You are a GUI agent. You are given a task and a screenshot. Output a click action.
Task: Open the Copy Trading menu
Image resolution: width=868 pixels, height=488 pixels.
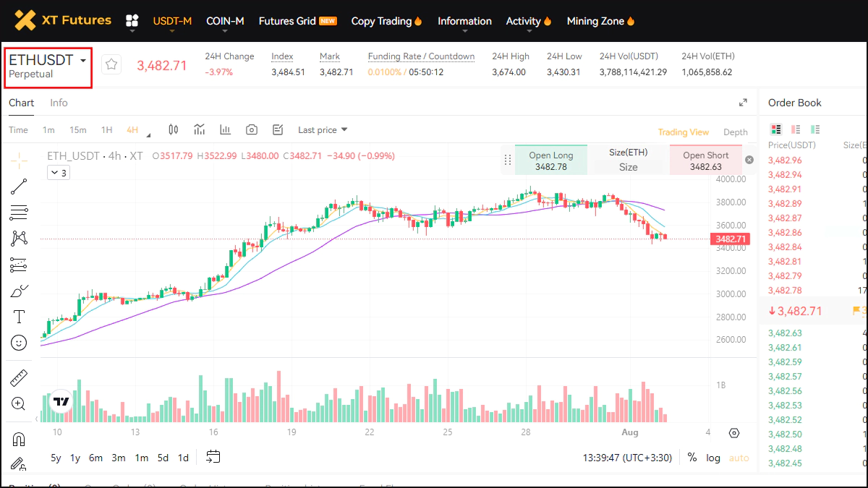click(386, 21)
